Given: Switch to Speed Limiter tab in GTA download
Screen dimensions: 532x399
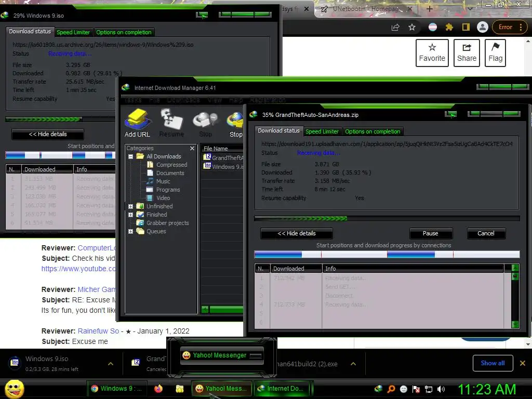Looking at the screenshot, I should tap(322, 131).
